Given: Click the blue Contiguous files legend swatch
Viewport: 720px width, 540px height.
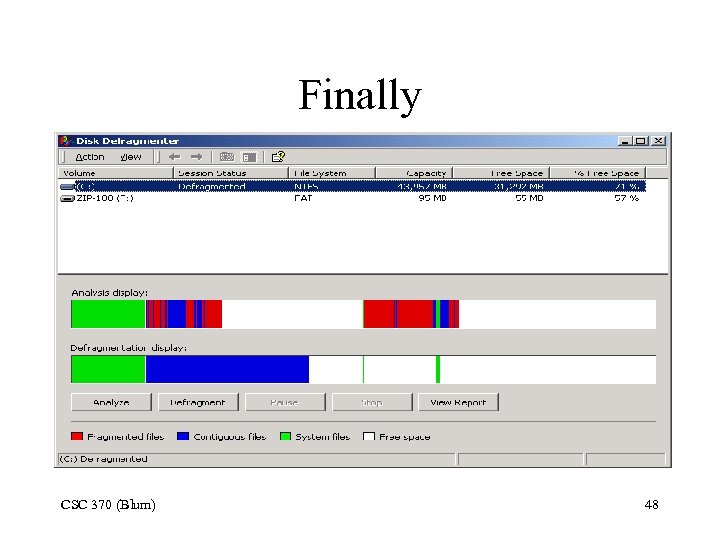Looking at the screenshot, I should (183, 436).
